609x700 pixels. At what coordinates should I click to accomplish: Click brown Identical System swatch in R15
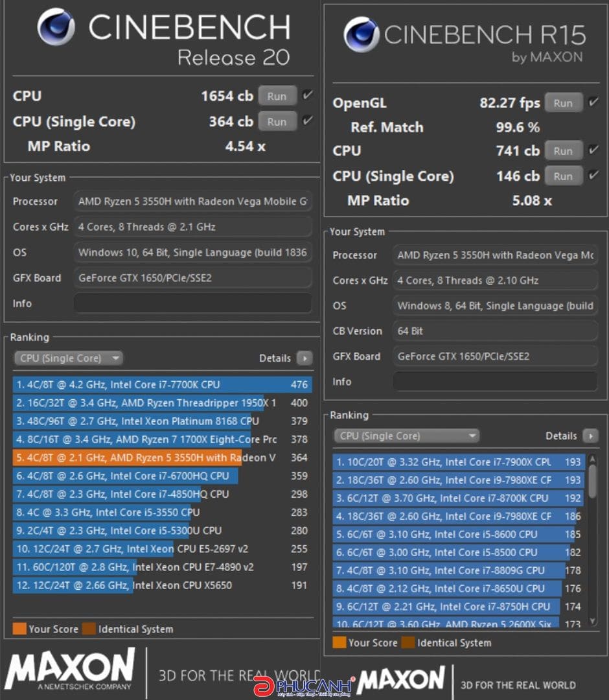[x=408, y=642]
